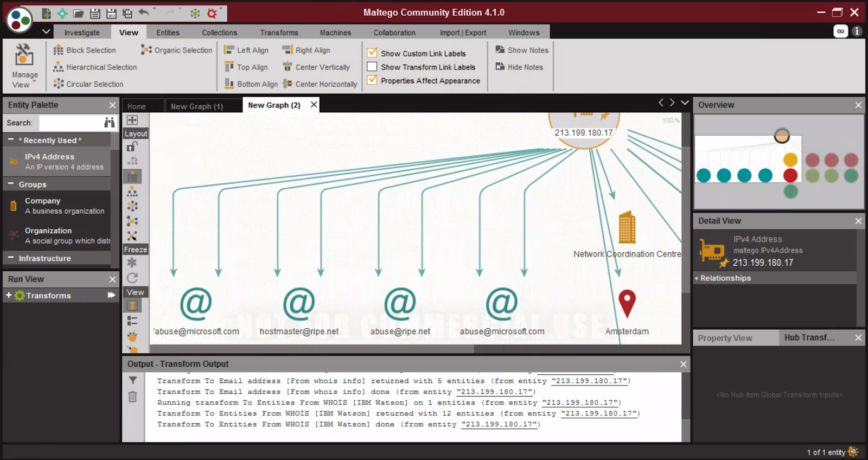Click the gear icon in status bar

pos(853,451)
